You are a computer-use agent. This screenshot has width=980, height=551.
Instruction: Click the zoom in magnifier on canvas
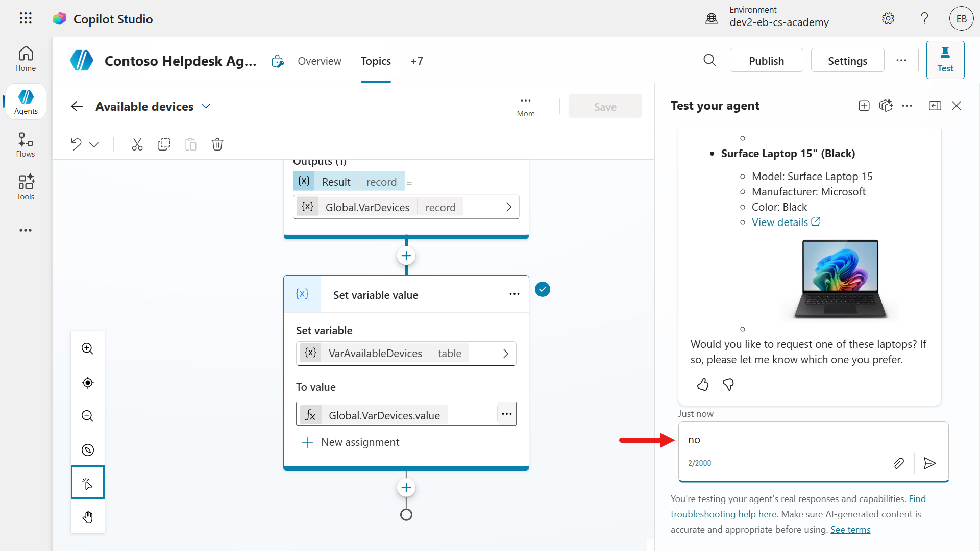88,348
